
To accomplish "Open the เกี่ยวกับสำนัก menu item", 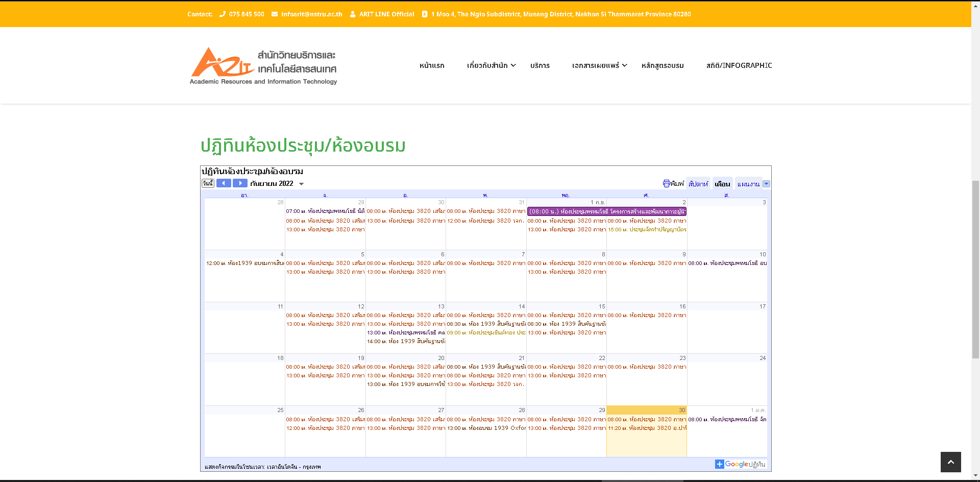I will pos(487,65).
